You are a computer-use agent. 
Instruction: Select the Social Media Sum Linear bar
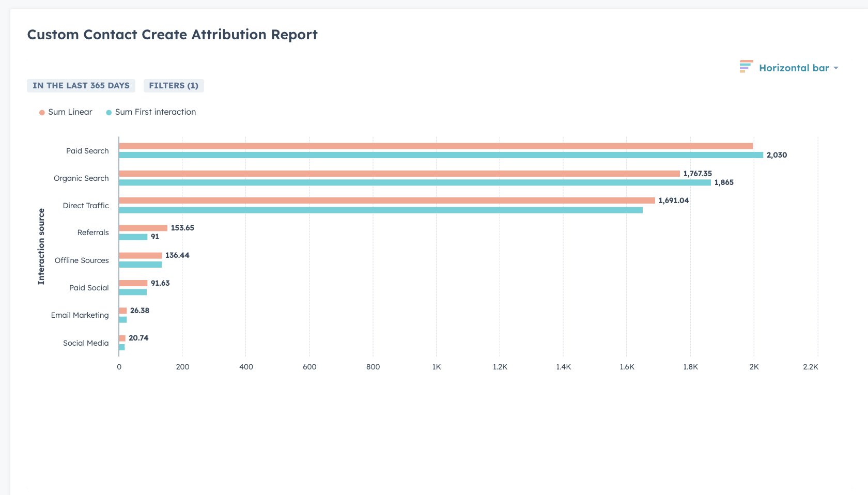(122, 338)
